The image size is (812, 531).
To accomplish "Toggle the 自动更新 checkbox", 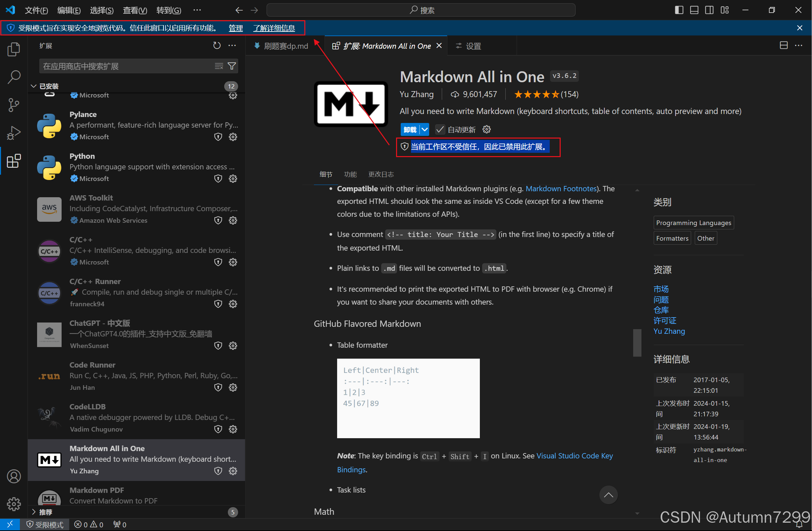I will coord(440,130).
